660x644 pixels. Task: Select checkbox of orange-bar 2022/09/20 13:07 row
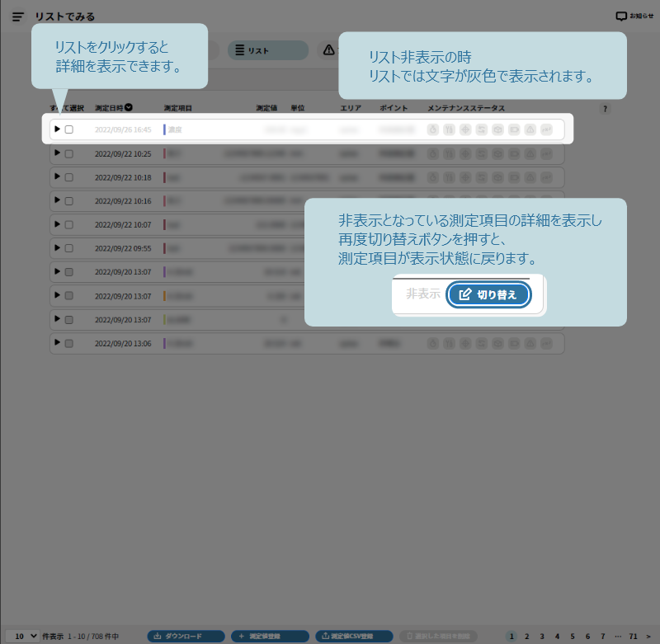69,296
